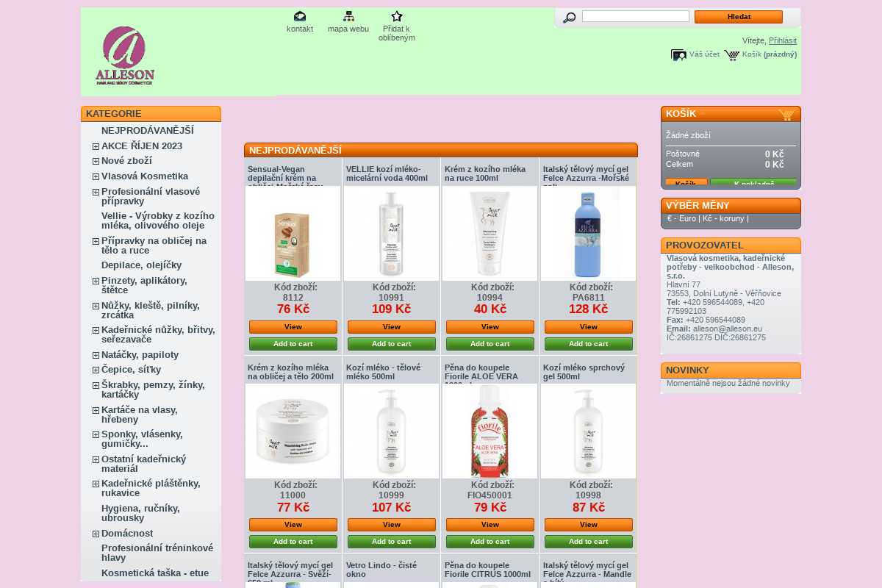Expand Kadeřnické nůžky, břitvy category
This screenshot has height=588, width=882.
coord(96,330)
